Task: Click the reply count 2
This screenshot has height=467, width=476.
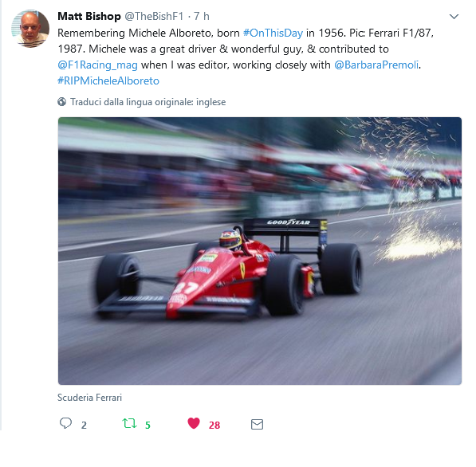Action: tap(84, 425)
